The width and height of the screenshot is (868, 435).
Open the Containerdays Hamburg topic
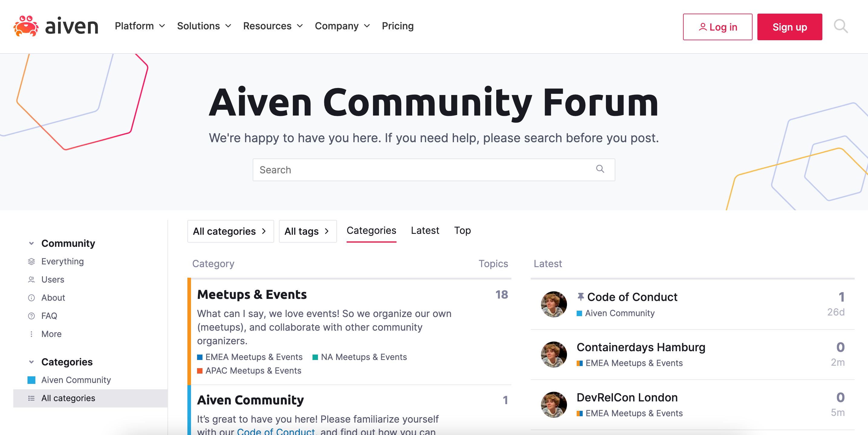click(640, 347)
